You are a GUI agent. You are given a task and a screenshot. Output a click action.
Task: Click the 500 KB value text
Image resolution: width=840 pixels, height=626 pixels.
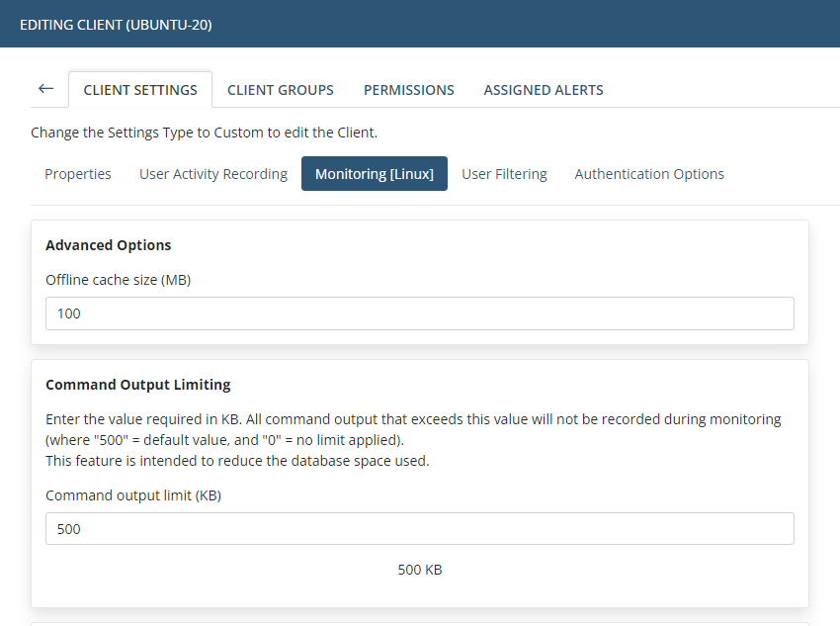click(420, 571)
